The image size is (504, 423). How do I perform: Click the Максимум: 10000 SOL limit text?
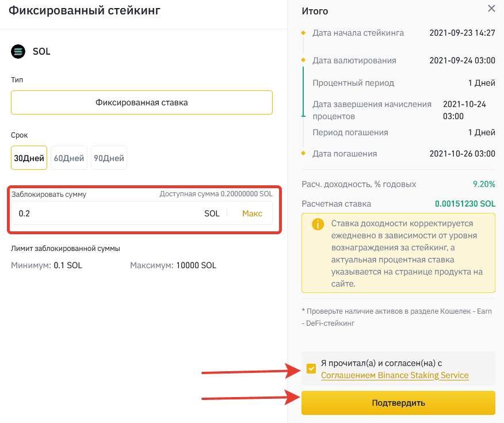(173, 265)
